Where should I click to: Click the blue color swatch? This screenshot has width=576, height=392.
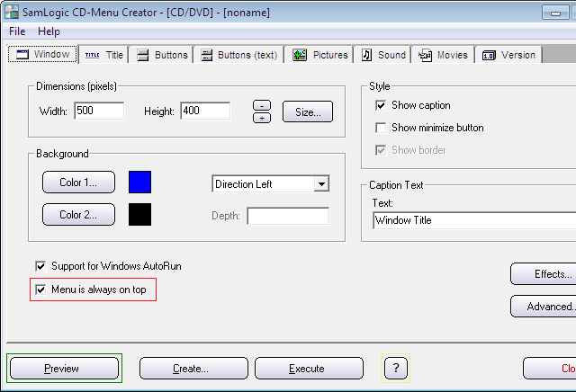click(x=140, y=182)
